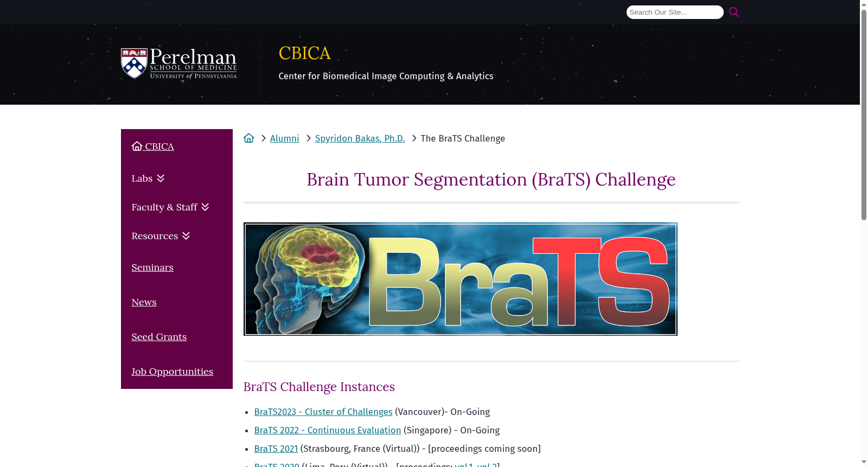Screen dimensions: 868x467
Task: Click the BraTS Challenge Instances heading
Action: click(x=319, y=387)
